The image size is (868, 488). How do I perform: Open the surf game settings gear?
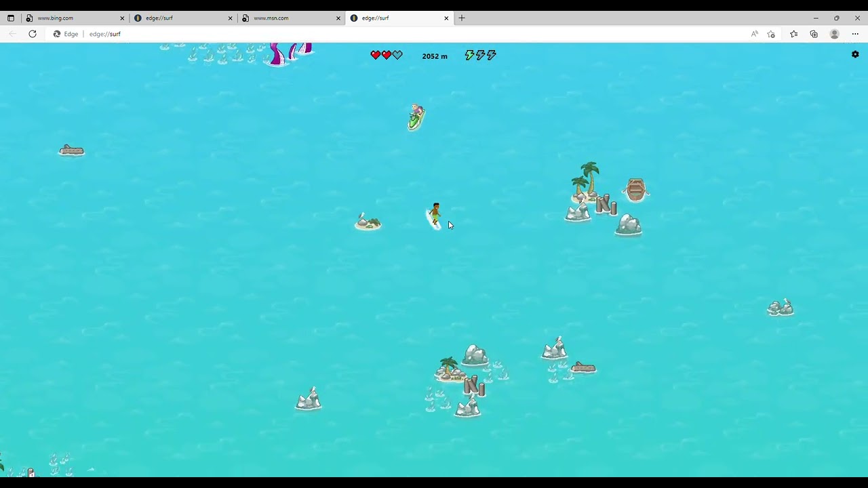[x=855, y=54]
